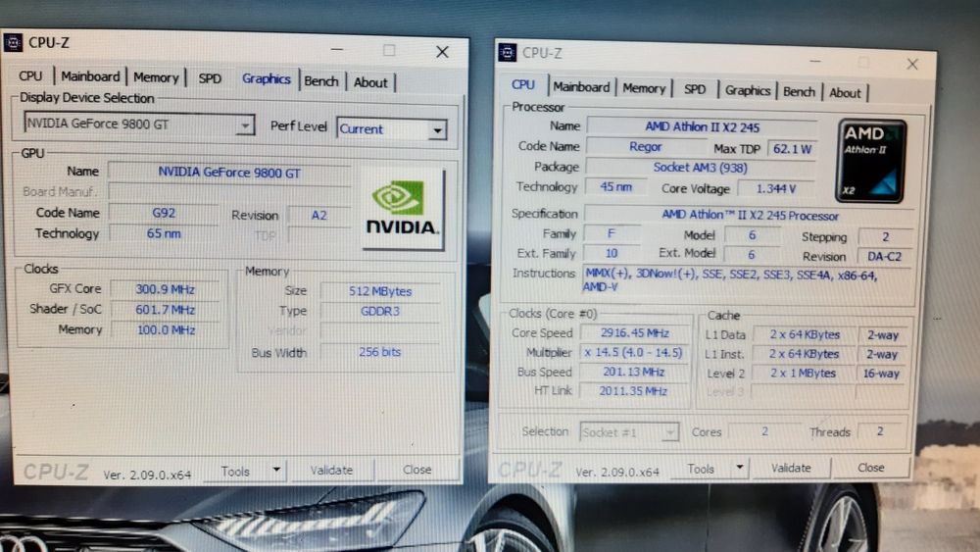Click Close button in right CPU-Z window
Image resolution: width=980 pixels, height=552 pixels.
pos(870,468)
